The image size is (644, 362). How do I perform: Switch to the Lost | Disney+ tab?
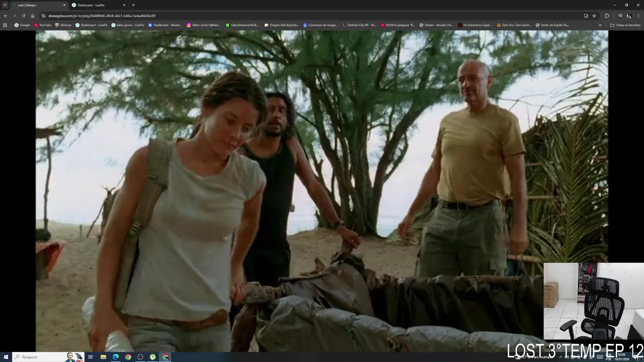pyautogui.click(x=39, y=5)
